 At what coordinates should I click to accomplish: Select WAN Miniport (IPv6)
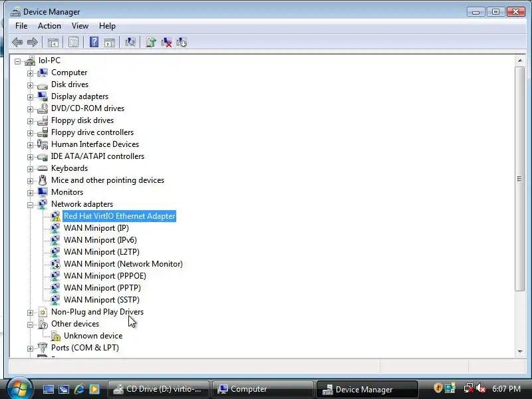coord(100,240)
